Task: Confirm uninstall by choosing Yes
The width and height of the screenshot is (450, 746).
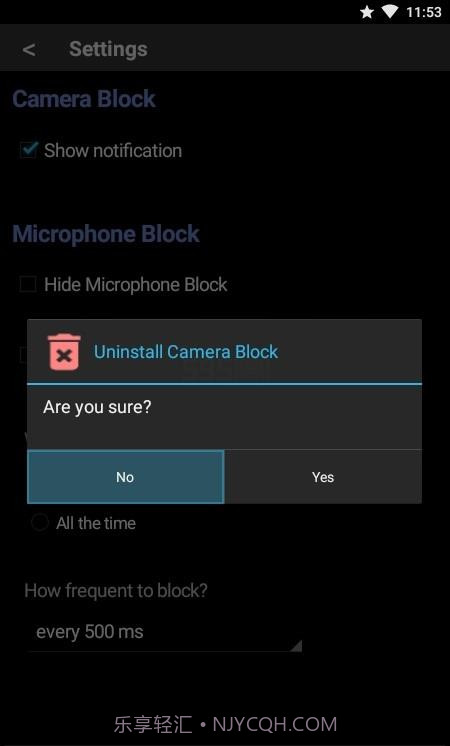Action: click(323, 477)
